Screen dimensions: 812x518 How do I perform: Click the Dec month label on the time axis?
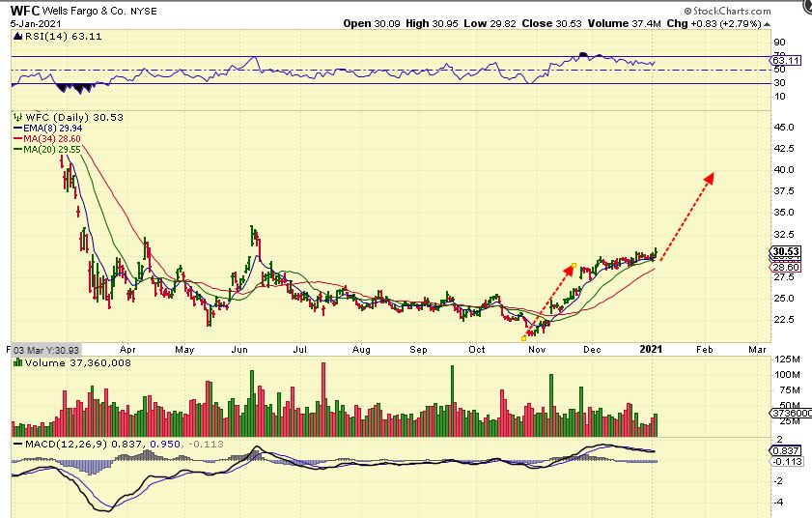coord(592,350)
